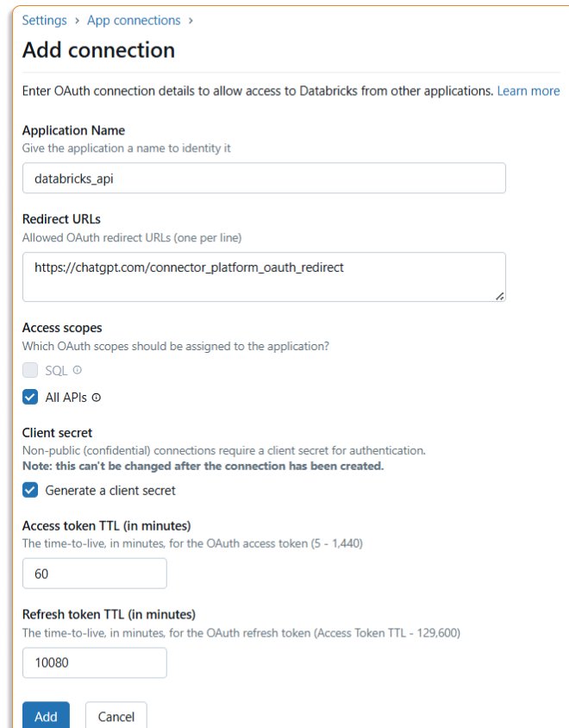Image resolution: width=569 pixels, height=728 pixels.
Task: Grab the Redirect URLs resize handle
Action: pyautogui.click(x=500, y=296)
